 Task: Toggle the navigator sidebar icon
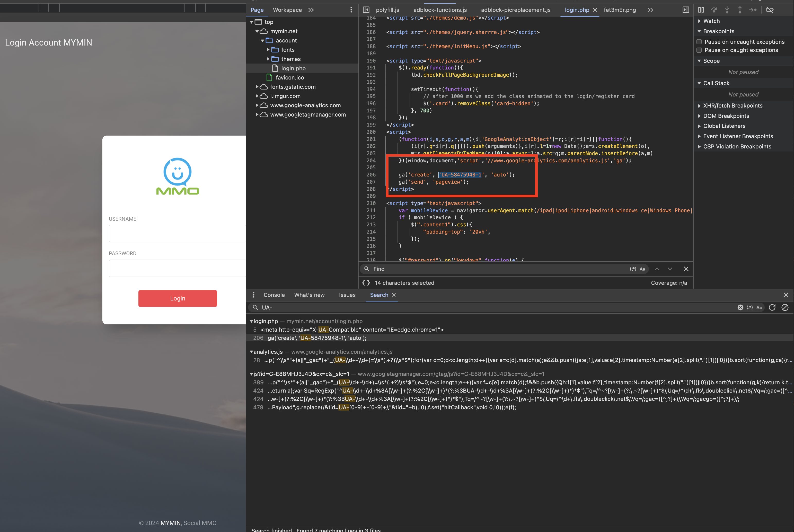366,10
